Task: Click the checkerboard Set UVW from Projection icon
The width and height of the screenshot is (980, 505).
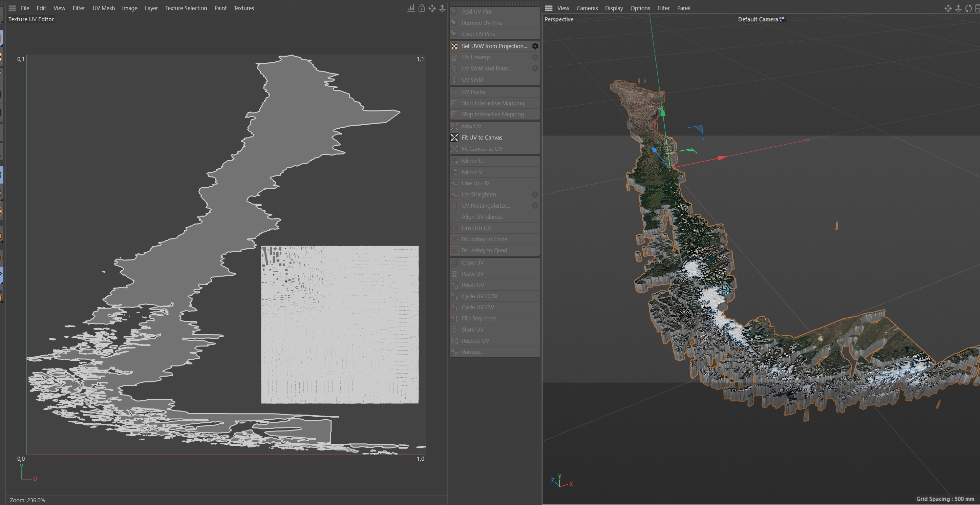Action: pos(454,46)
